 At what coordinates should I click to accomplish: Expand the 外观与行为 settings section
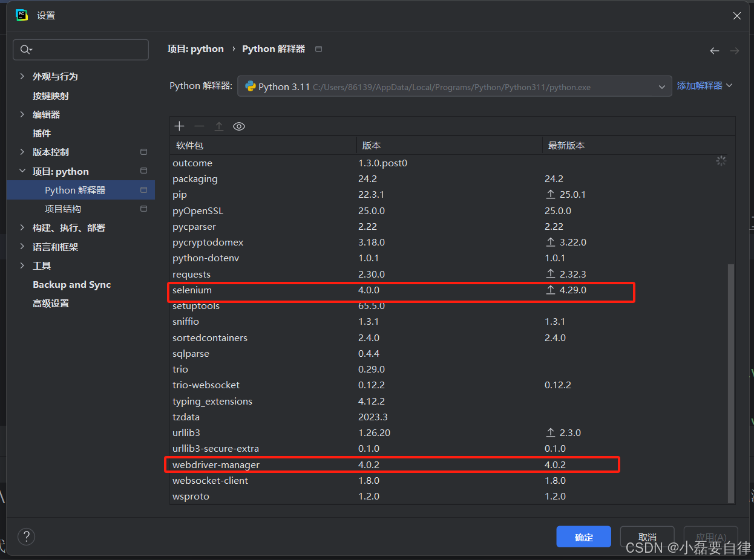point(22,76)
